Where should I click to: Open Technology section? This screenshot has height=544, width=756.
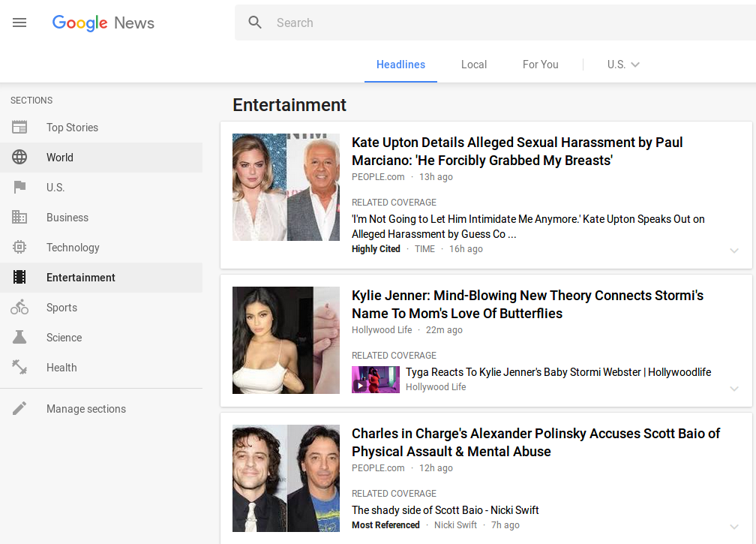[x=101, y=247]
